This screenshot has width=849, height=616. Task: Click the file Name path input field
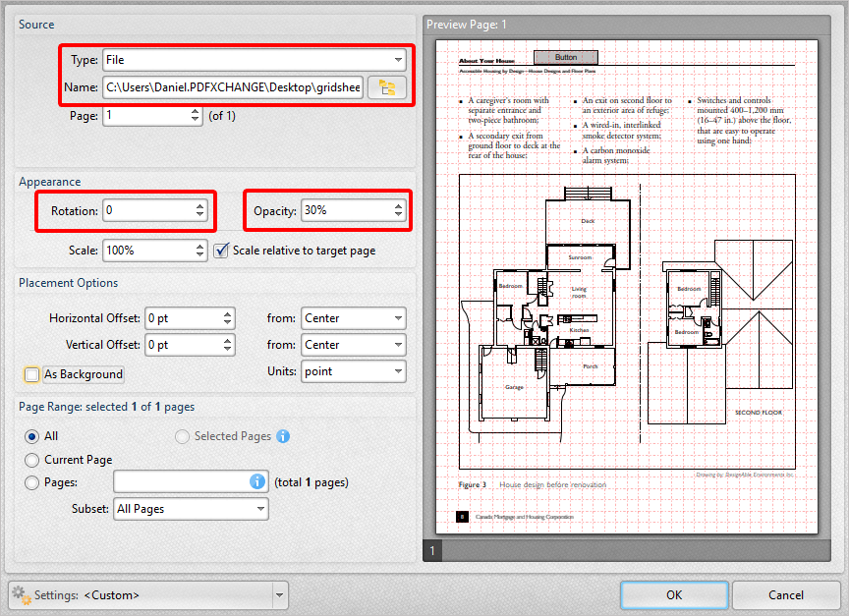tap(233, 87)
